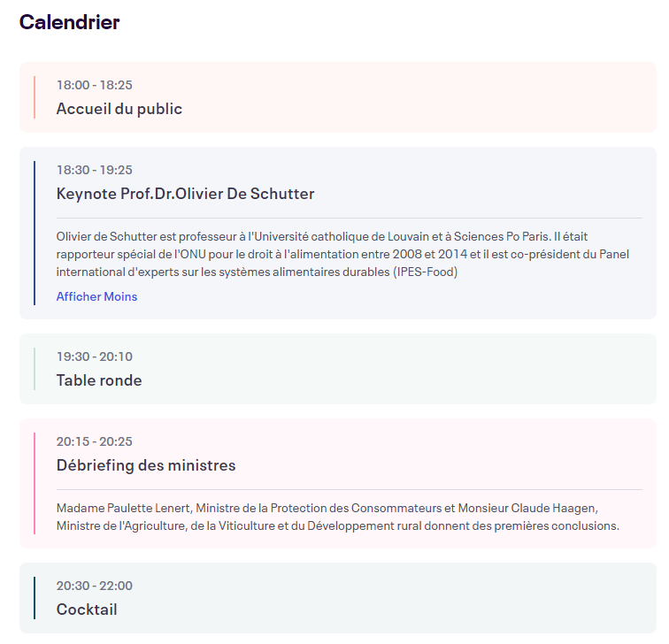The width and height of the screenshot is (669, 644).
Task: Click the orange accent bar of Accueil card
Action: [35, 97]
